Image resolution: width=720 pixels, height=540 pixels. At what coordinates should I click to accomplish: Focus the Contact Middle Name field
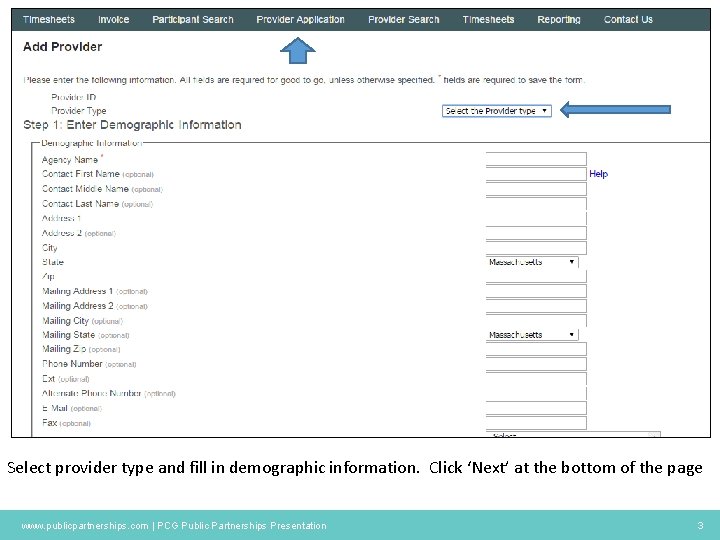click(536, 189)
